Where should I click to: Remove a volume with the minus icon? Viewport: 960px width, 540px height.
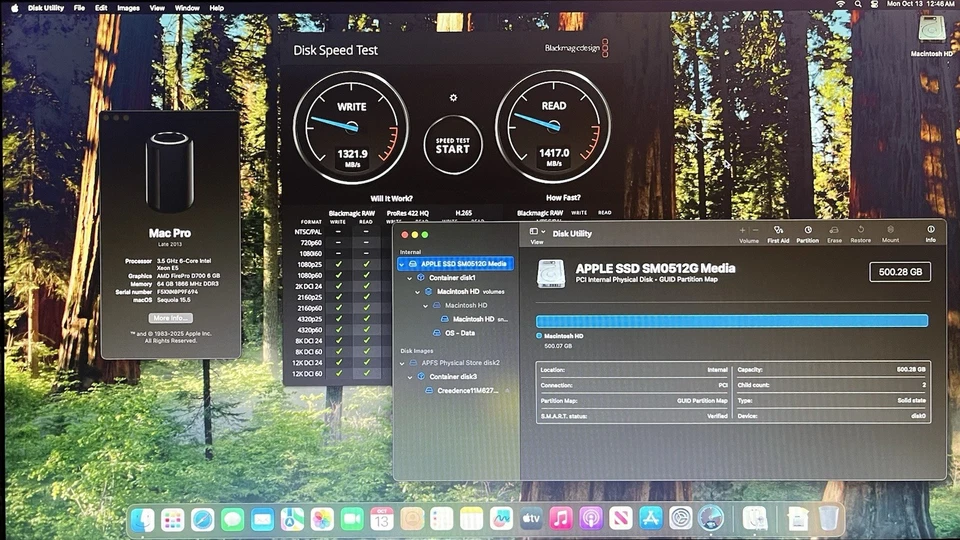(756, 230)
